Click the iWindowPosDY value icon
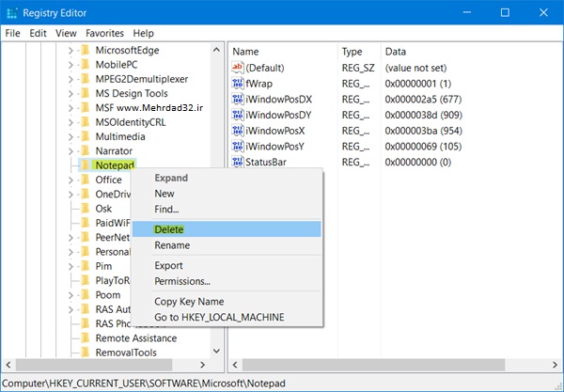Image resolution: width=564 pixels, height=392 pixels. click(238, 115)
